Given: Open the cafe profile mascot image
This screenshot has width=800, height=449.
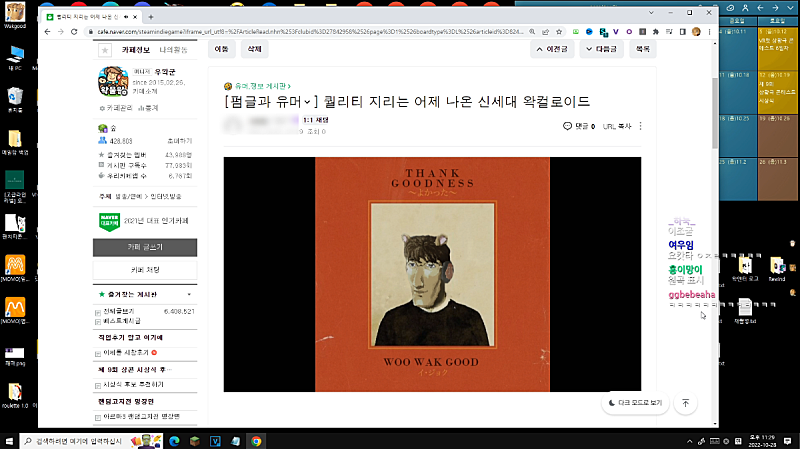Looking at the screenshot, I should (113, 81).
